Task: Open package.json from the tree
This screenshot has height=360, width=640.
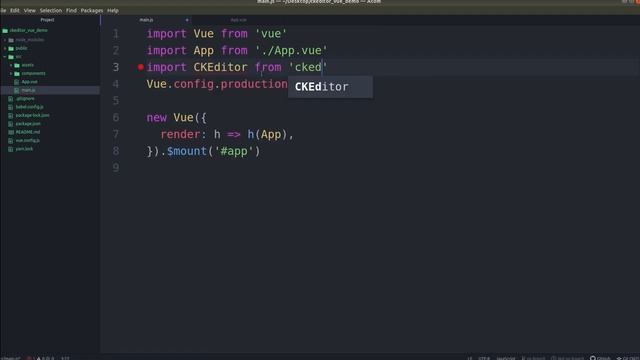Action: pos(28,124)
